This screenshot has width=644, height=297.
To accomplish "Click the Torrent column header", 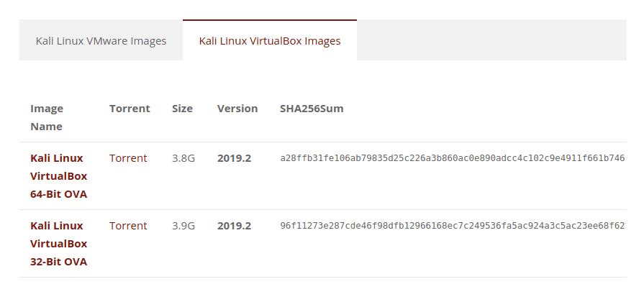I will 130,109.
